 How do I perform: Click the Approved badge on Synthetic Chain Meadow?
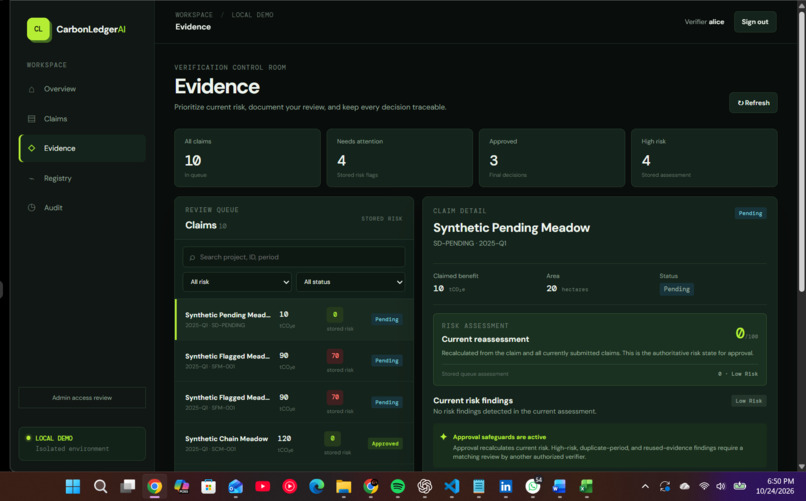(385, 443)
